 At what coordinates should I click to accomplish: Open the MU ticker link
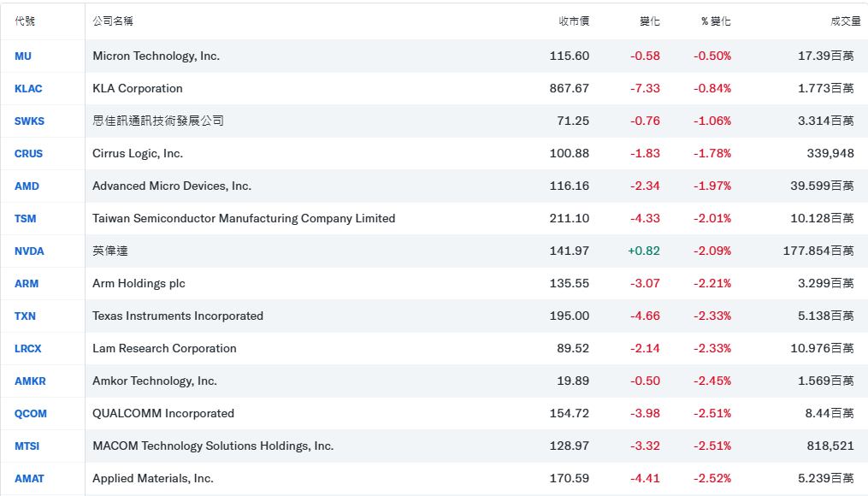pyautogui.click(x=23, y=56)
